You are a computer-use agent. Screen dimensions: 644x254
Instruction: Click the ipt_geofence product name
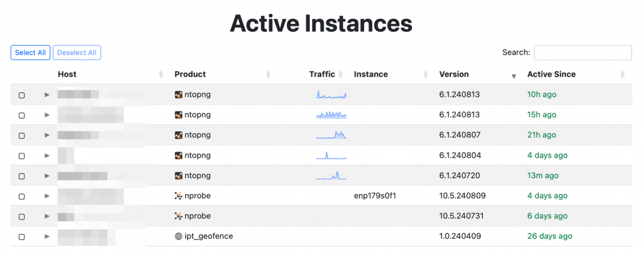[x=209, y=237]
